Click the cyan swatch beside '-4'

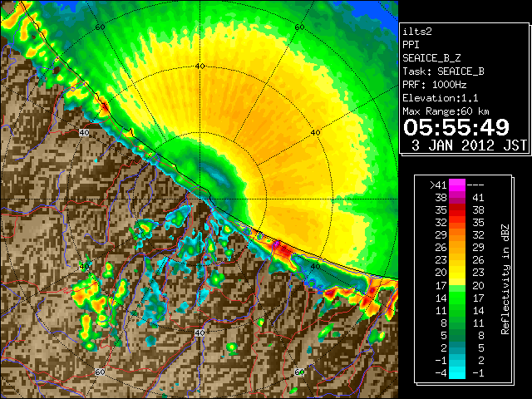point(457,373)
